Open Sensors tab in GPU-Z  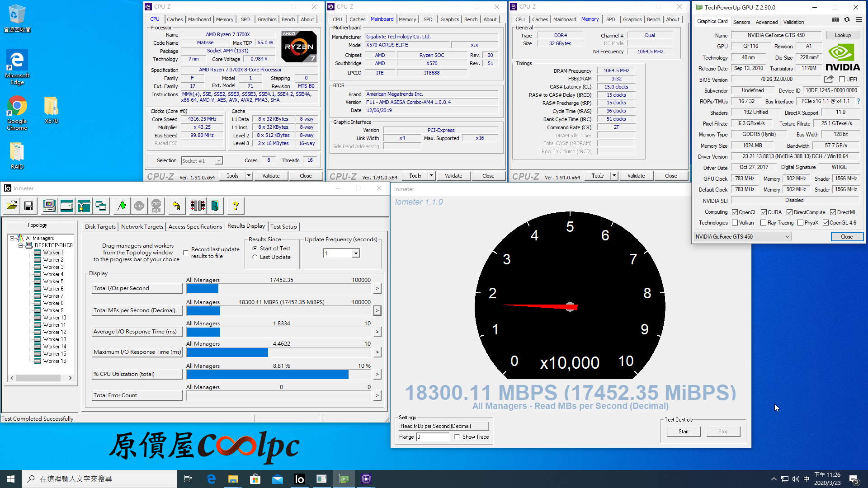point(741,22)
